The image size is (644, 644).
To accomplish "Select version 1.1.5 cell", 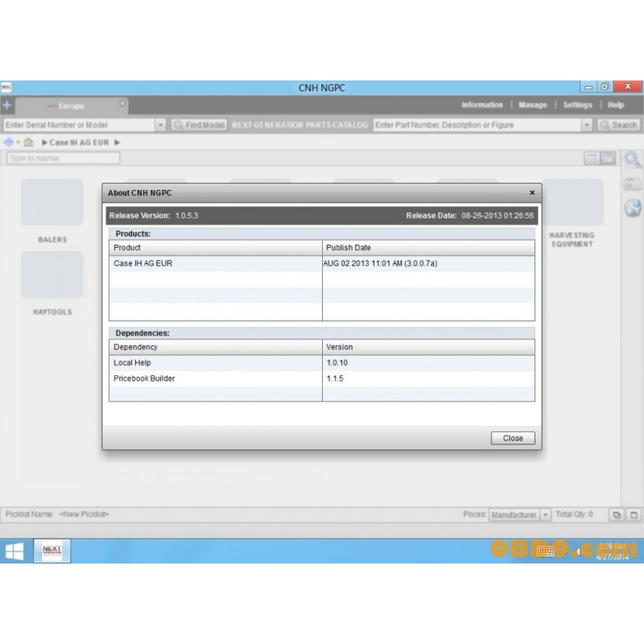I will pyautogui.click(x=428, y=378).
